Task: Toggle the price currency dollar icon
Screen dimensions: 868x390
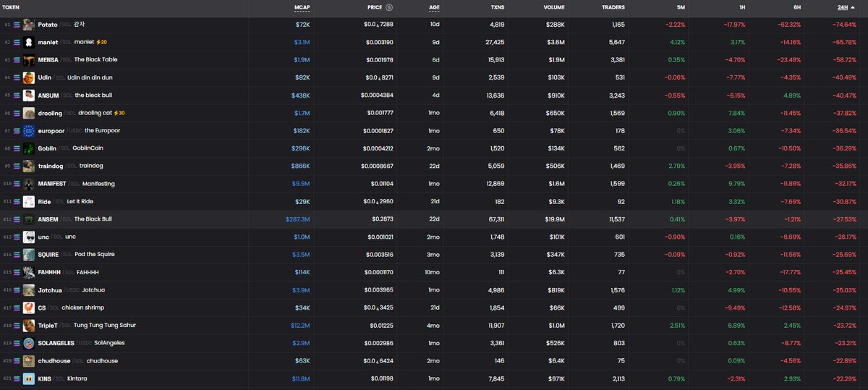Action: point(389,7)
